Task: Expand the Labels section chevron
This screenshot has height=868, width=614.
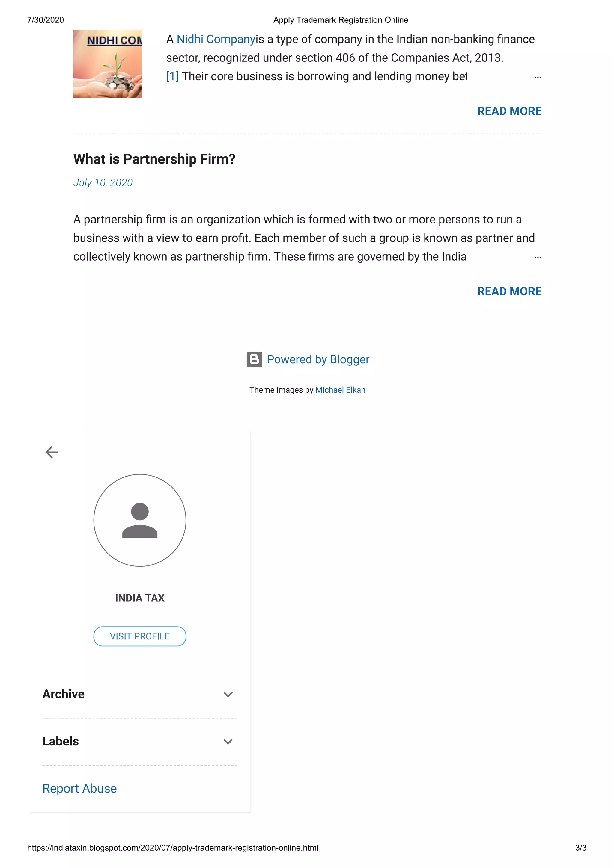Action: point(228,742)
